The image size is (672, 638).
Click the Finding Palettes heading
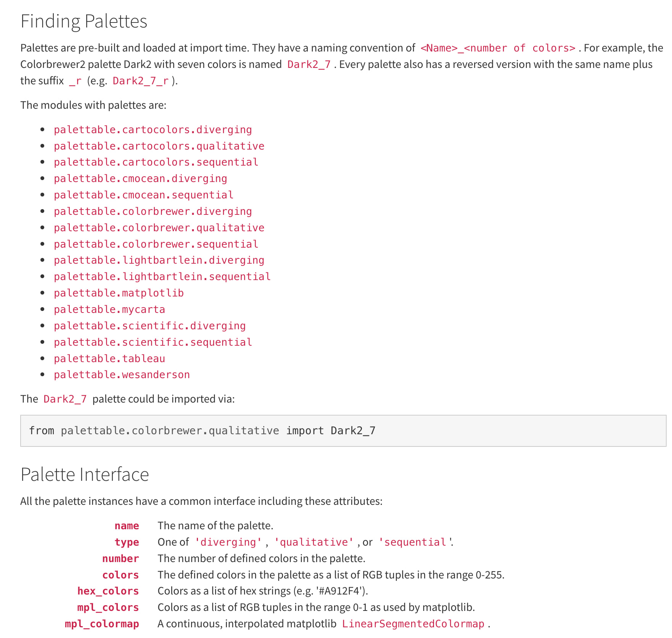84,21
